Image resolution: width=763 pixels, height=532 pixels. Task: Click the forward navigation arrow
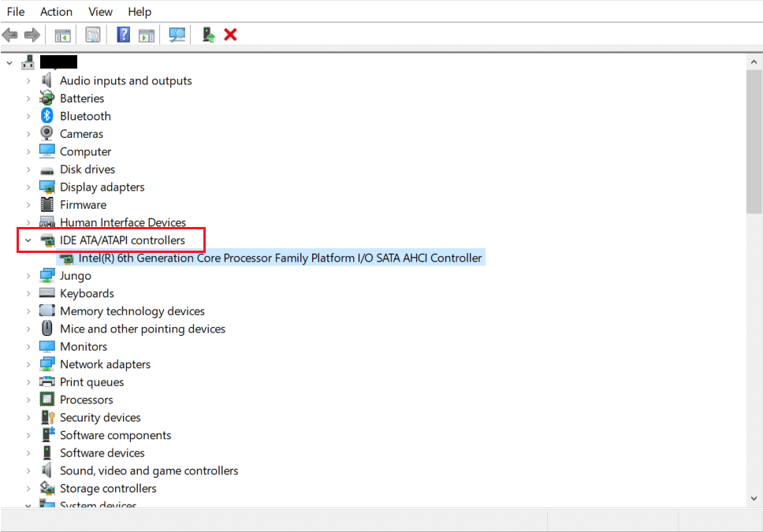(x=31, y=35)
